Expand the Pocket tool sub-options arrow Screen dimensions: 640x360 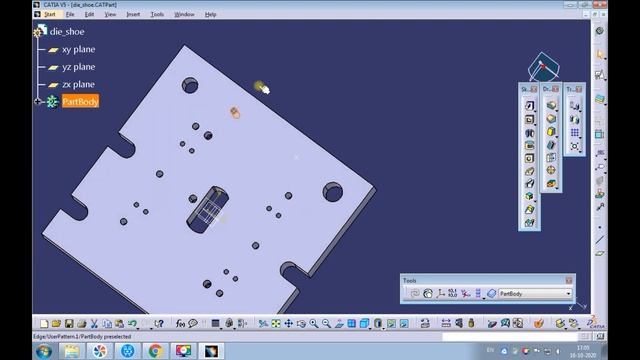point(535,124)
